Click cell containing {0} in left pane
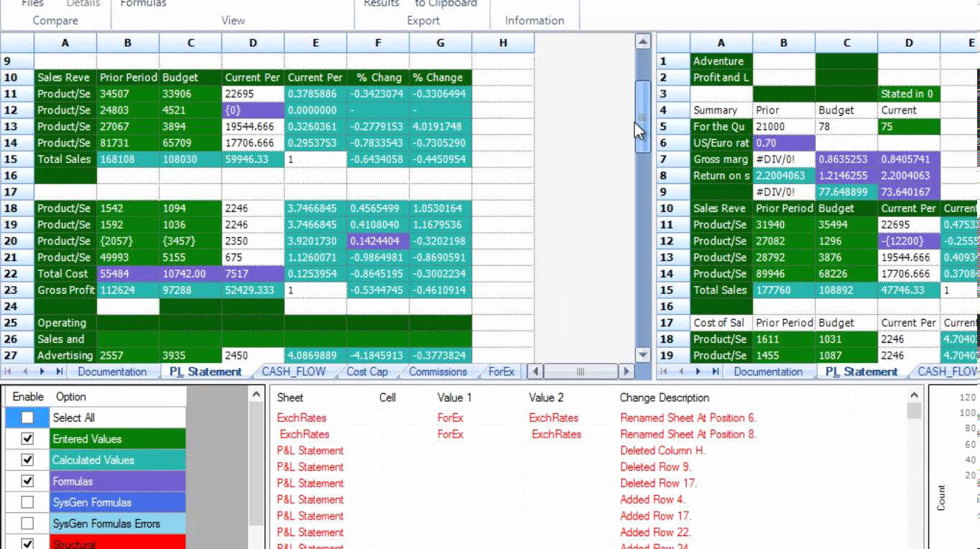 coord(253,110)
